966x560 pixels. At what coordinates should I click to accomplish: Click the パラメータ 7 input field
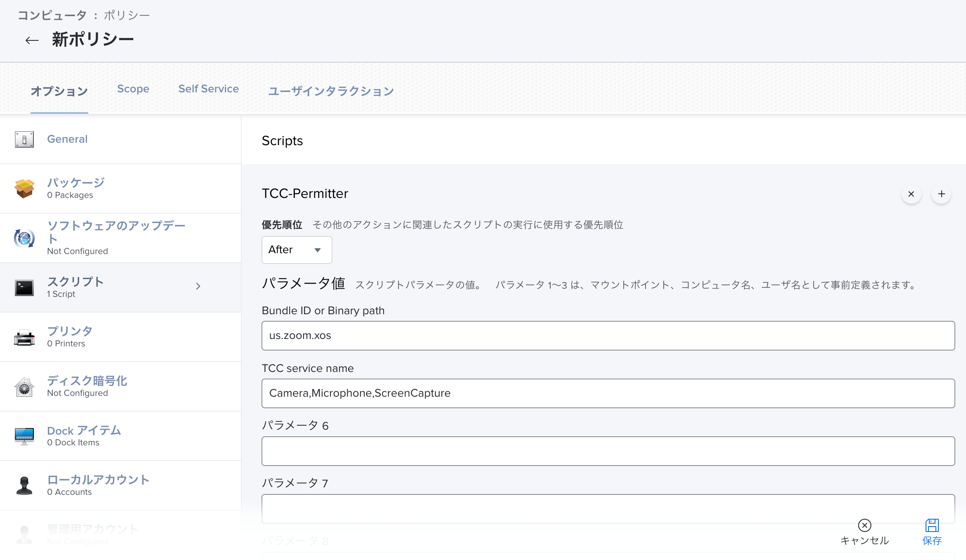(608, 509)
